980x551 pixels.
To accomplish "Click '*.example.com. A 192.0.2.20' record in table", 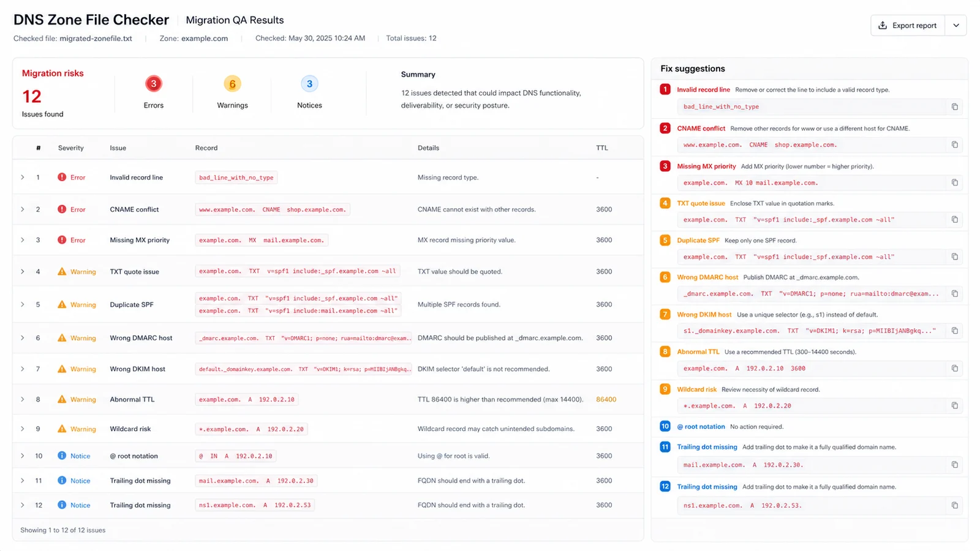I will coord(251,429).
